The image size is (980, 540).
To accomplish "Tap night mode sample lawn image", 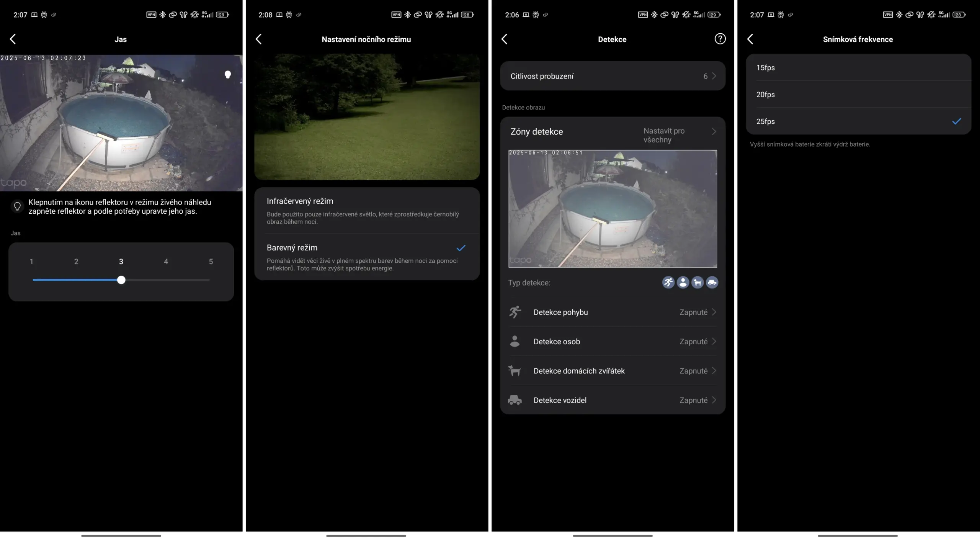I will 367,117.
